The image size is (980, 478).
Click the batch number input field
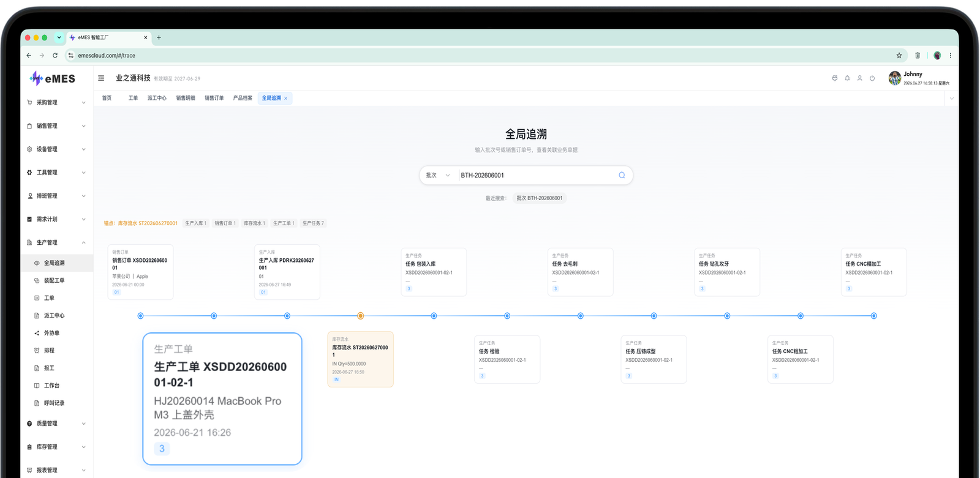[536, 175]
